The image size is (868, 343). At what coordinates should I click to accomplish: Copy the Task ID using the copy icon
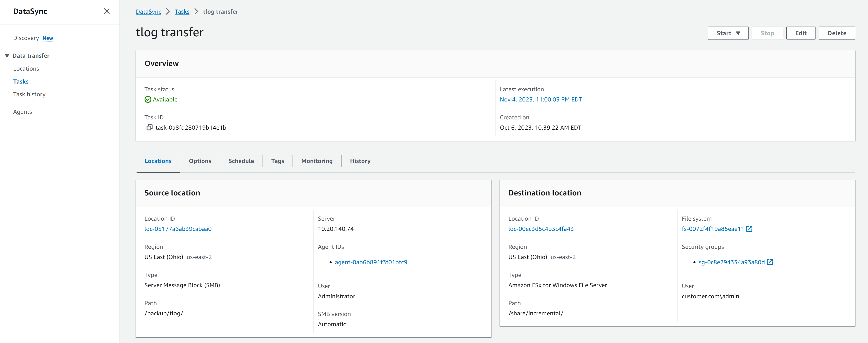tap(149, 127)
